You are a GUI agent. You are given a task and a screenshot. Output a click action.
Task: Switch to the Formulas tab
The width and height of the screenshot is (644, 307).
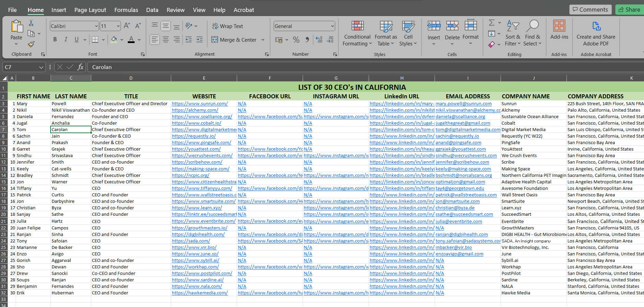click(126, 10)
